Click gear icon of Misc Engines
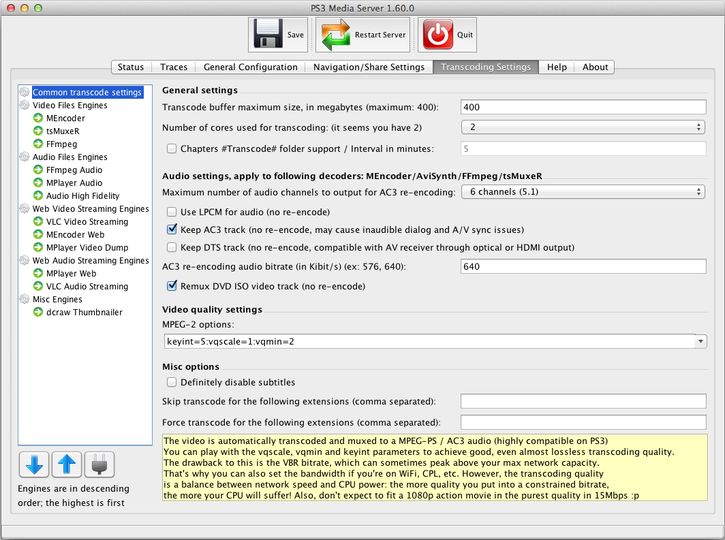 pyautogui.click(x=25, y=299)
